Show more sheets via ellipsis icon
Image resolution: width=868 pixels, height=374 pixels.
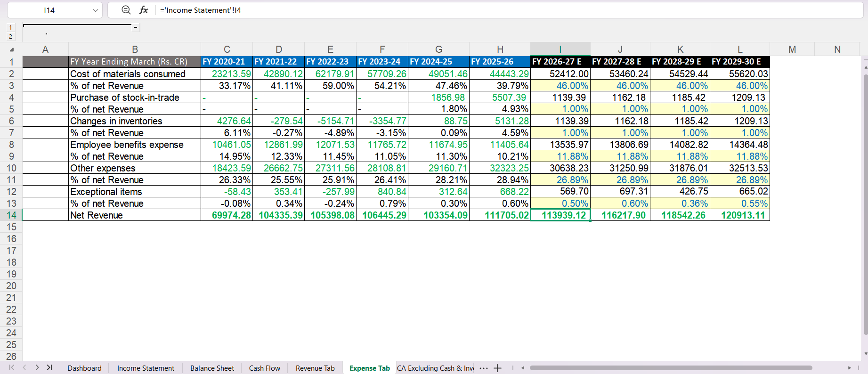pyautogui.click(x=483, y=368)
